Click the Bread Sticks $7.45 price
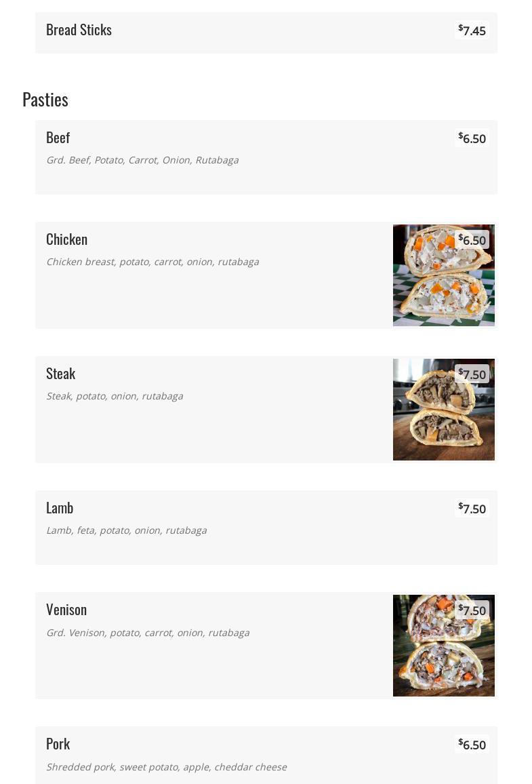The width and height of the screenshot is (532, 784). 472,31
